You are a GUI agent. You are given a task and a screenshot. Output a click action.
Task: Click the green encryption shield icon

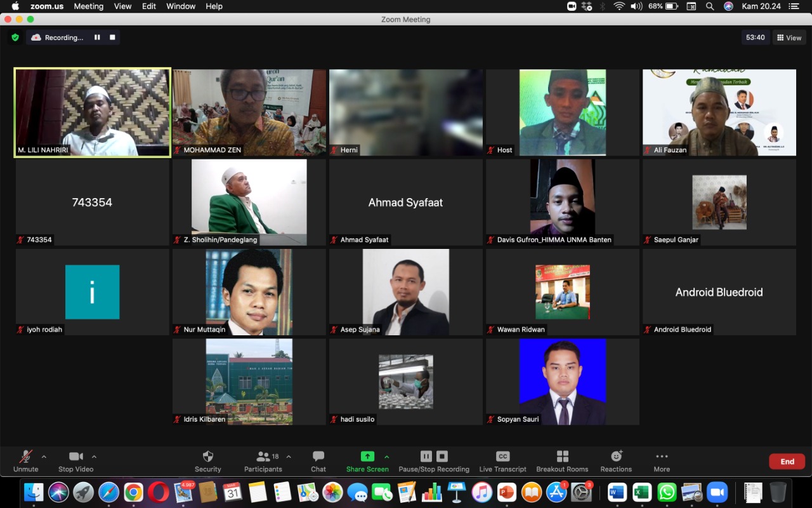click(15, 37)
